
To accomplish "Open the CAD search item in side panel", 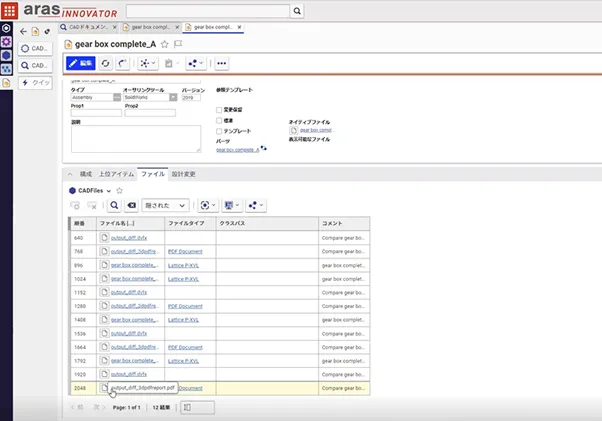I will (35, 65).
